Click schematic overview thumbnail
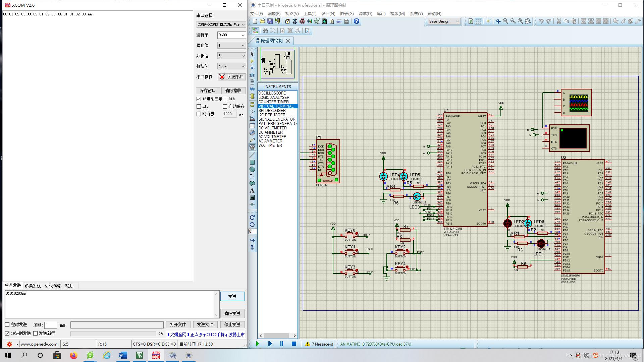The image size is (644, 362). coord(278,64)
